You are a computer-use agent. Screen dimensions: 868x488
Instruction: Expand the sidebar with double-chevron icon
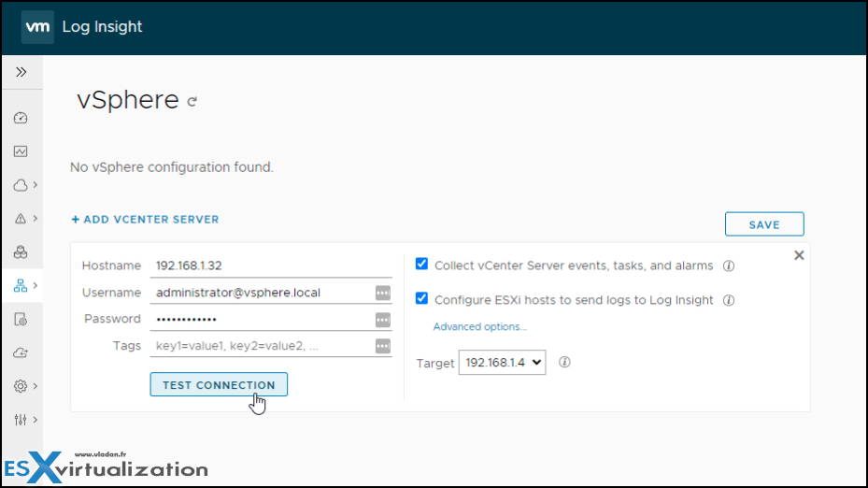[21, 72]
